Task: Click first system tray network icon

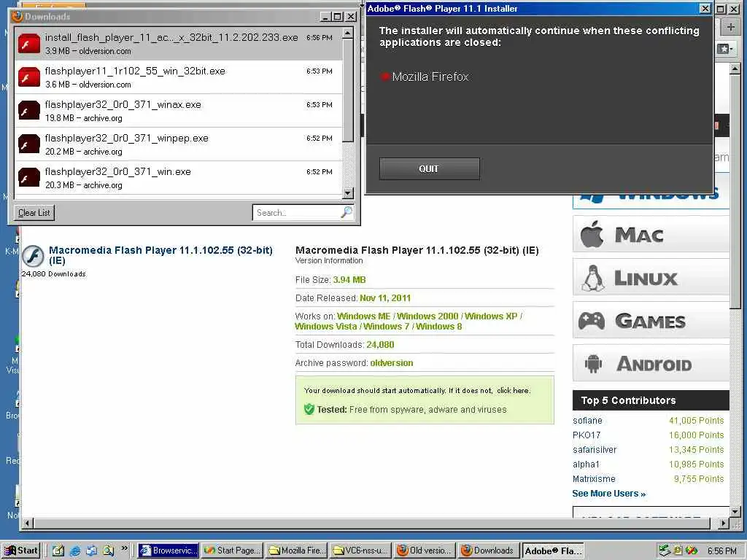Action: coord(664,551)
